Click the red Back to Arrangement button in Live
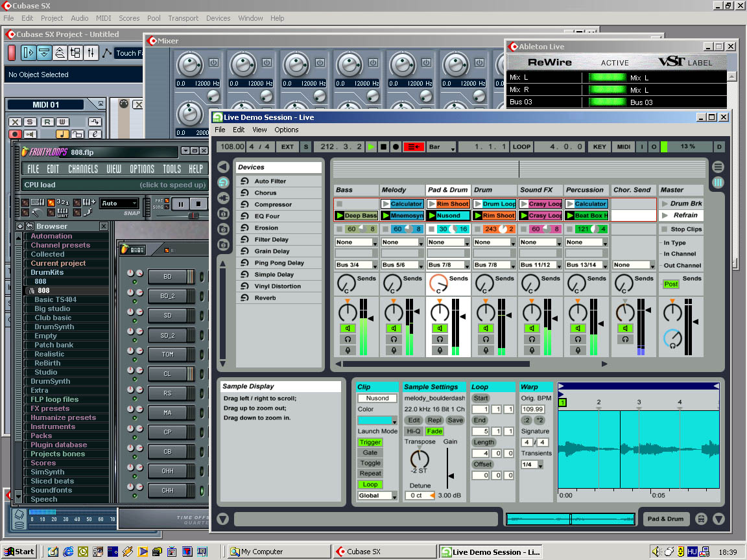The height and width of the screenshot is (560, 747). click(x=414, y=146)
